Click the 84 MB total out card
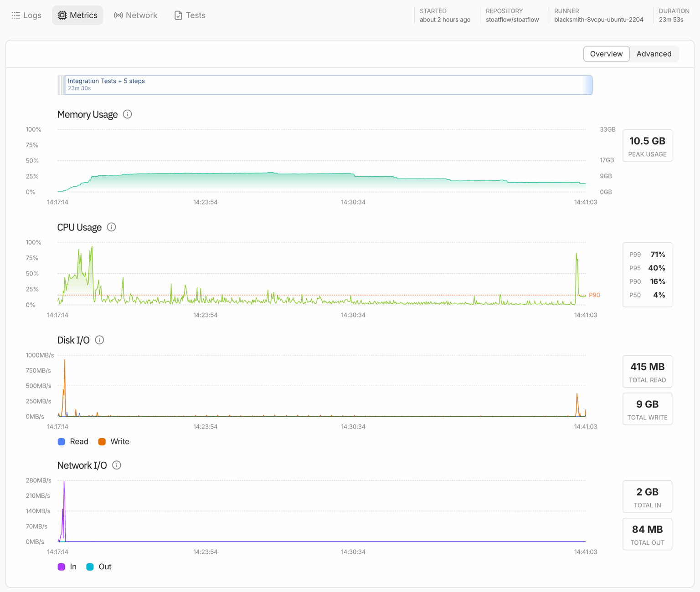Viewport: 700px width, 592px height. (647, 534)
